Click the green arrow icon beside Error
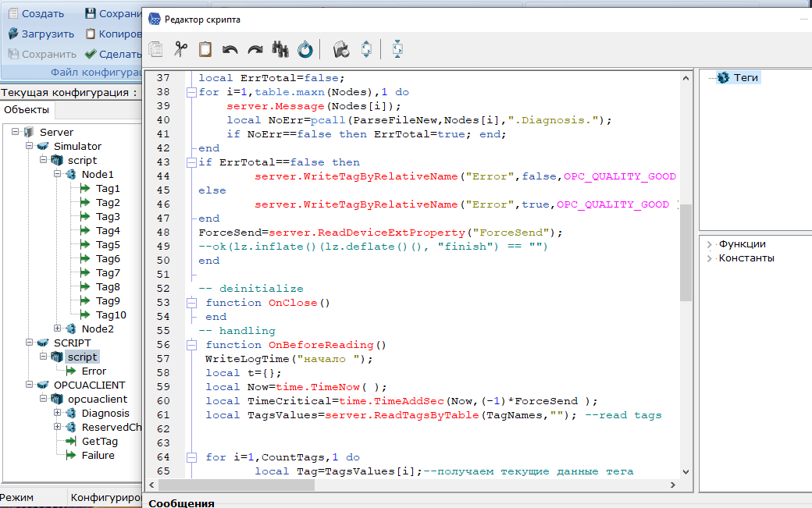This screenshot has width=812, height=508. click(71, 371)
